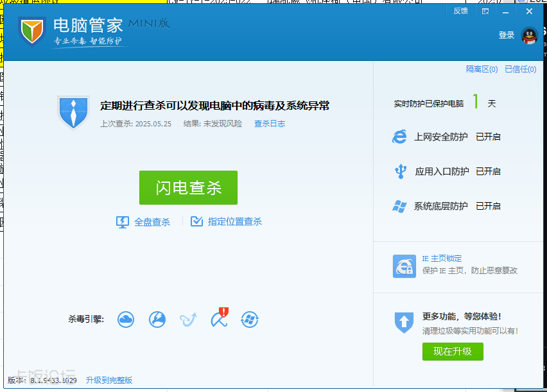Click the 定期进行查杀 headline text
Viewport: 547px width, 392px height.
[x=215, y=106]
